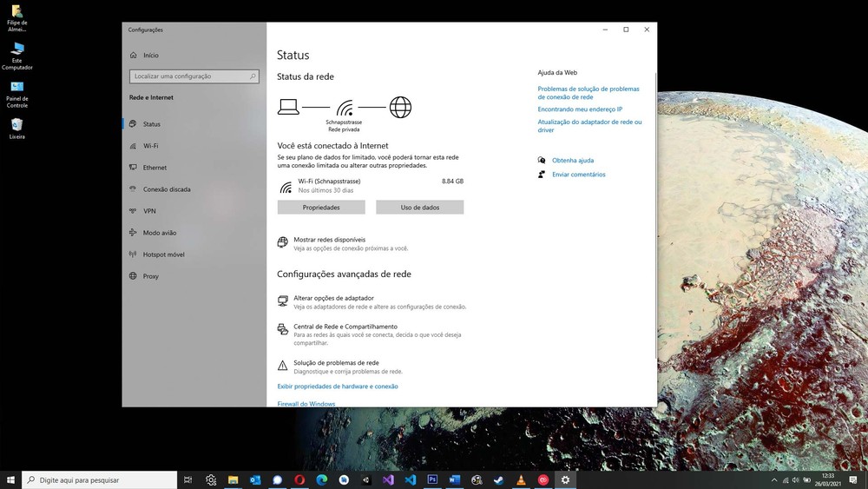868x489 pixels.
Task: Click Exibir propriedades de hardware e conexão link
Action: 337,387
